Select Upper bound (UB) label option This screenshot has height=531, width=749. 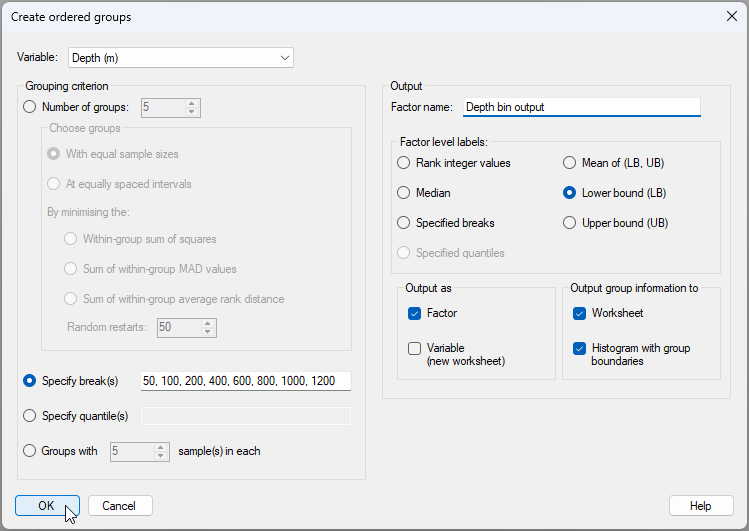pyautogui.click(x=570, y=223)
